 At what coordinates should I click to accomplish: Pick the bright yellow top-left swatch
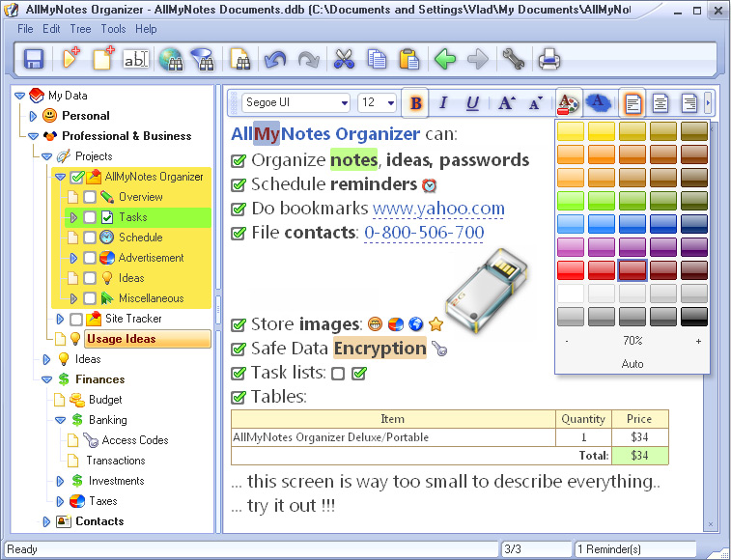click(570, 131)
